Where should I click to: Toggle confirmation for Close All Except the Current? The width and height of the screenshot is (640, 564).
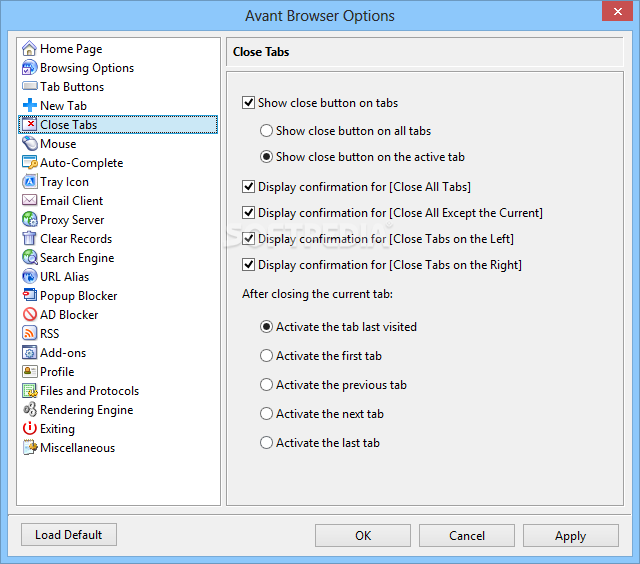coord(248,213)
